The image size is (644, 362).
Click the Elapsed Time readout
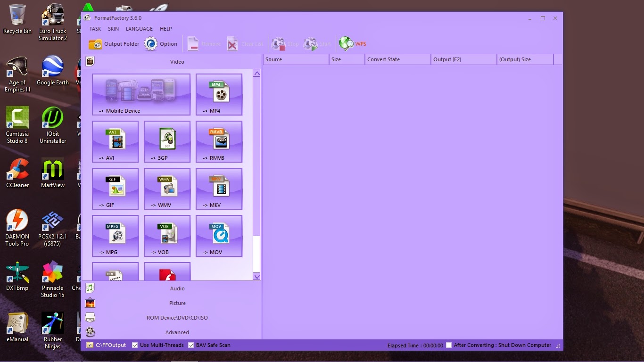point(415,346)
